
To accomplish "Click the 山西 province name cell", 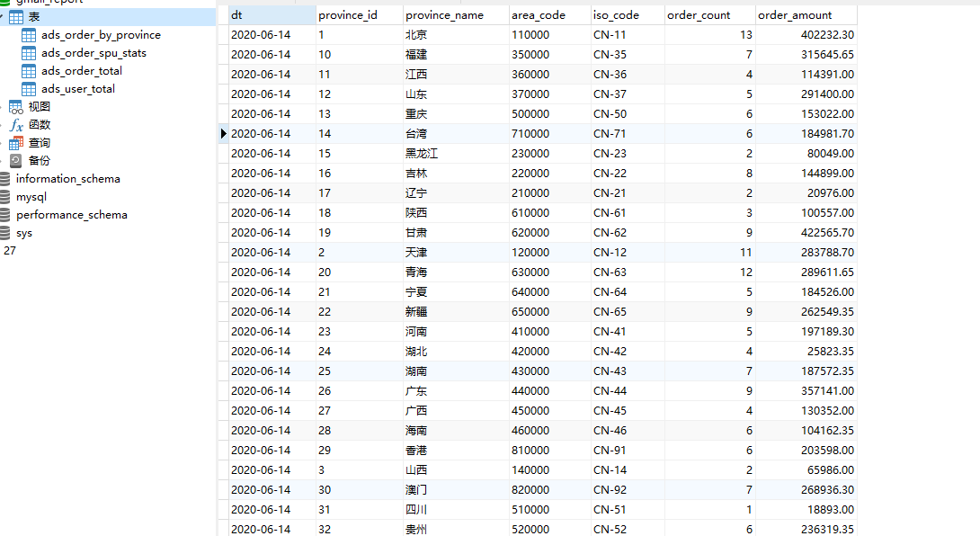I will 456,470.
